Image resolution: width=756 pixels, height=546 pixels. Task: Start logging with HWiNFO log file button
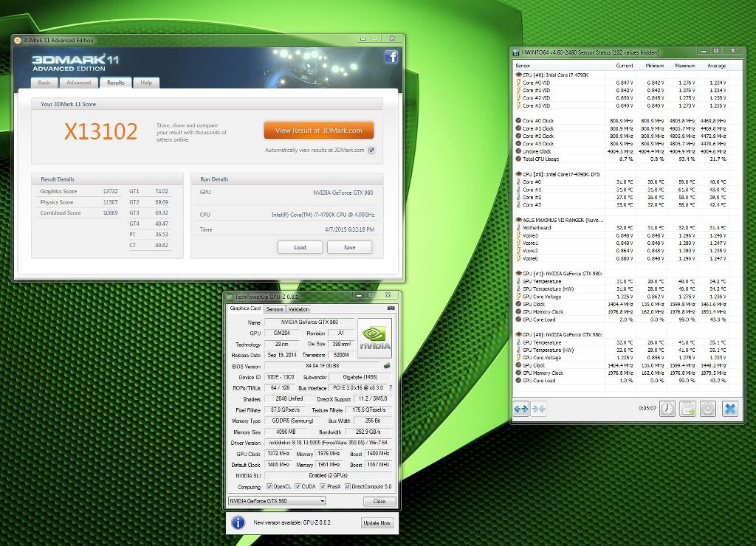click(687, 409)
